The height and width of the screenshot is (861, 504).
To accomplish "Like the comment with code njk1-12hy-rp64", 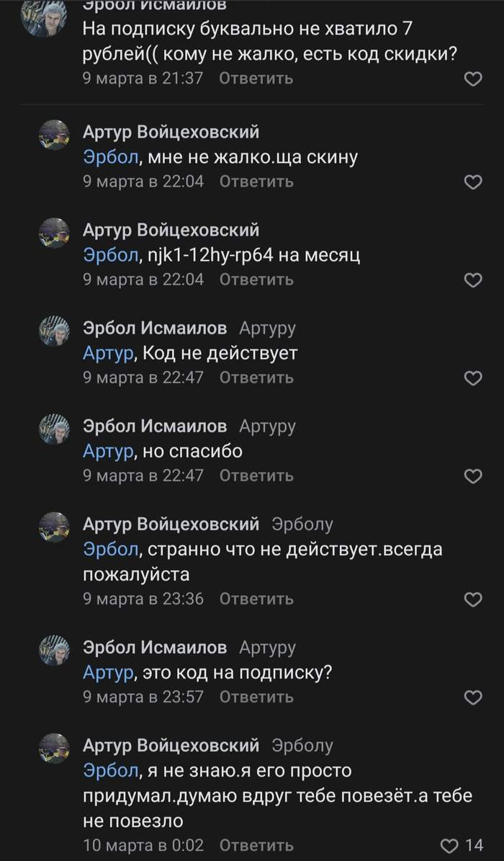I will (x=472, y=280).
